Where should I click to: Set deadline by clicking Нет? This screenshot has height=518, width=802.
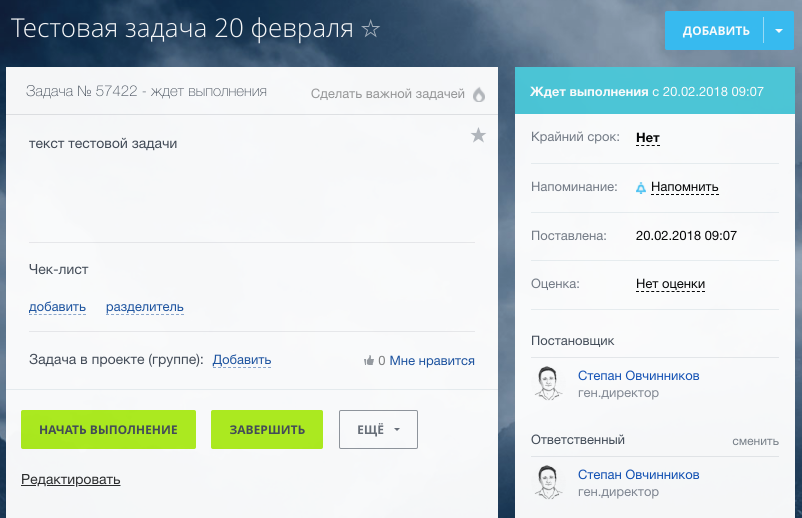pos(648,138)
